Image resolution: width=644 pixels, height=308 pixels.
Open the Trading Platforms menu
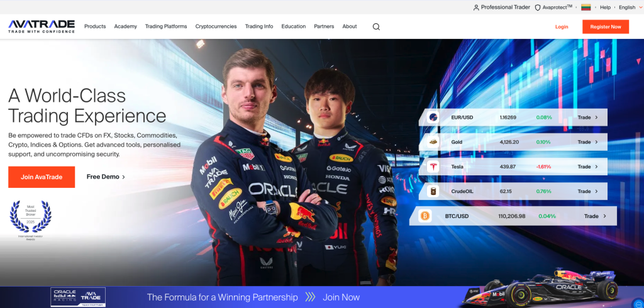tap(166, 26)
